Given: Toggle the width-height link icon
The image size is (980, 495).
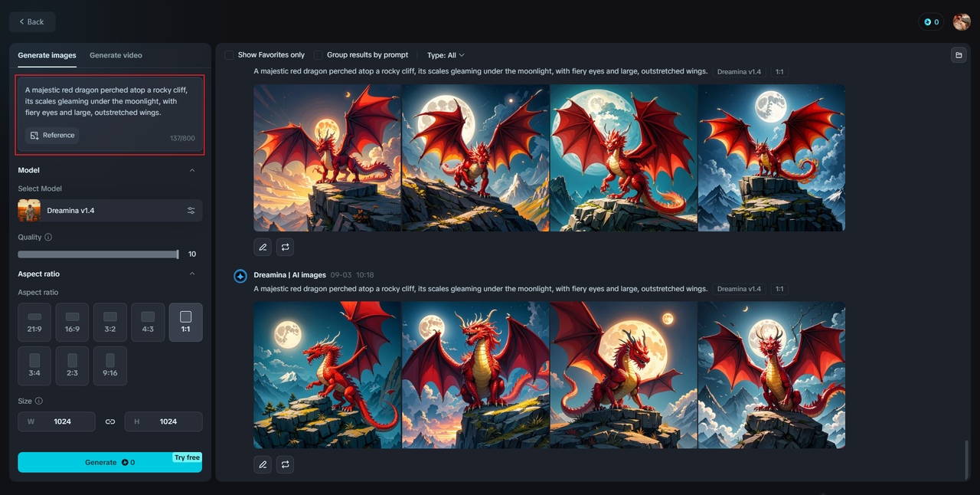Looking at the screenshot, I should coord(110,421).
